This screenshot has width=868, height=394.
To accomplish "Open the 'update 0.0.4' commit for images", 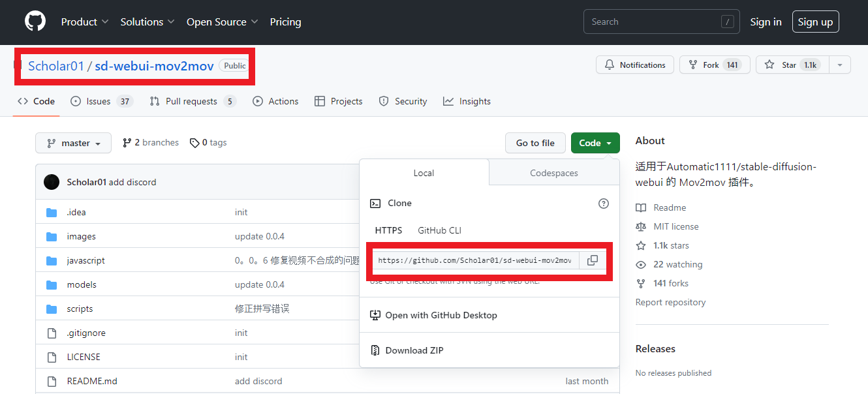I will coord(260,236).
